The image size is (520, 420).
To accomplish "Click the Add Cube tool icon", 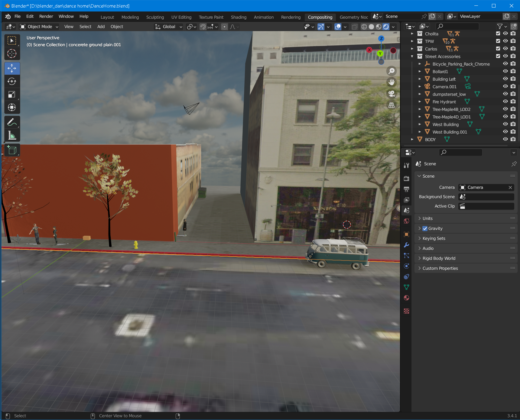I will (x=12, y=150).
